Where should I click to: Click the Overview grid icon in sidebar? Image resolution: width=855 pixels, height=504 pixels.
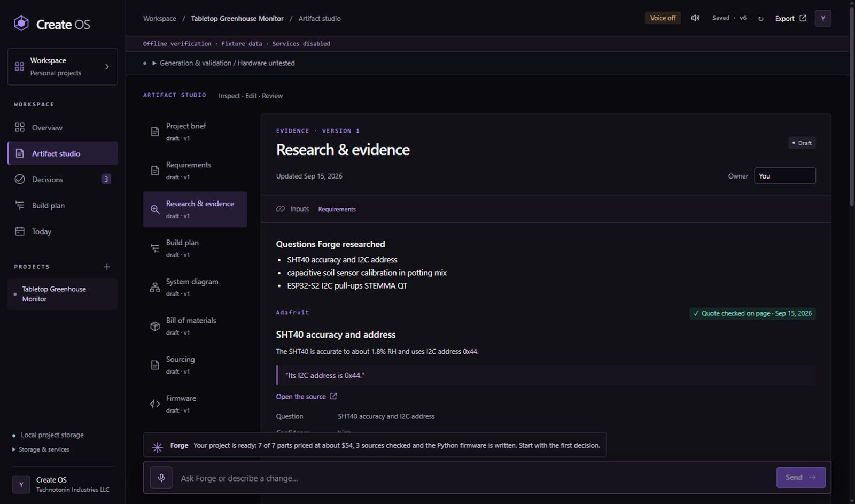20,127
